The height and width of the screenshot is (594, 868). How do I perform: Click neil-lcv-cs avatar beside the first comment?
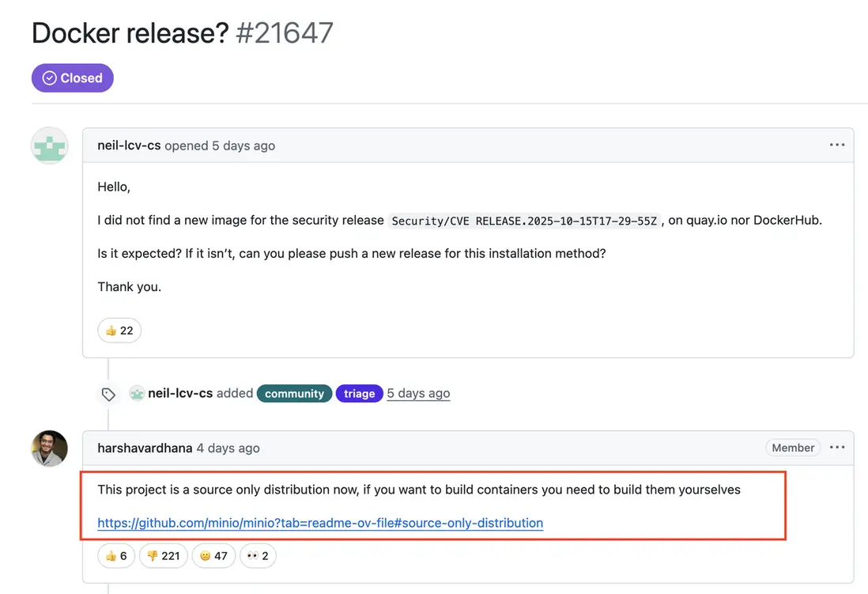[49, 146]
